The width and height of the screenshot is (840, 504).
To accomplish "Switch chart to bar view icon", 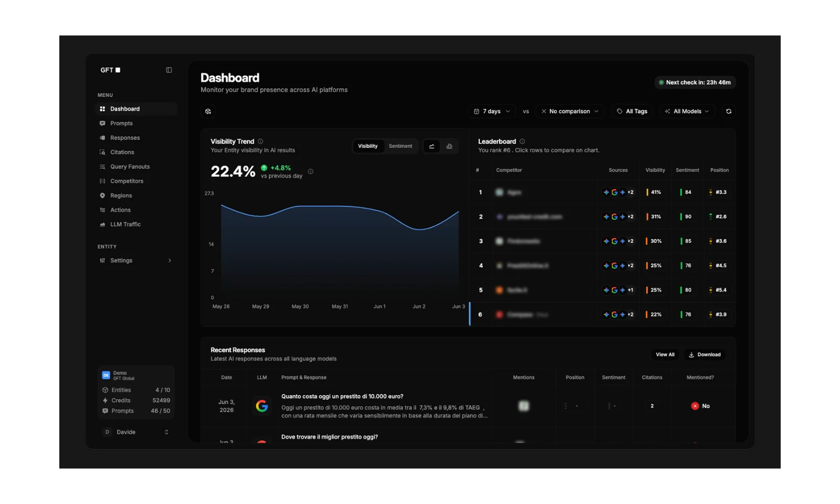I will pos(449,146).
